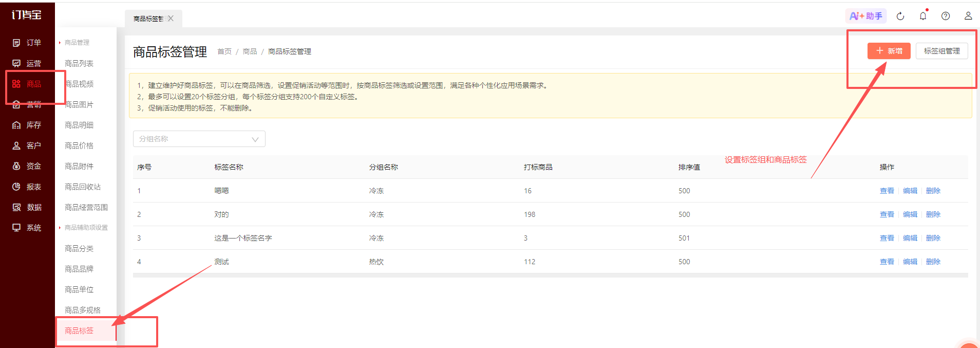Open the AI+助手 assistant

(x=866, y=16)
